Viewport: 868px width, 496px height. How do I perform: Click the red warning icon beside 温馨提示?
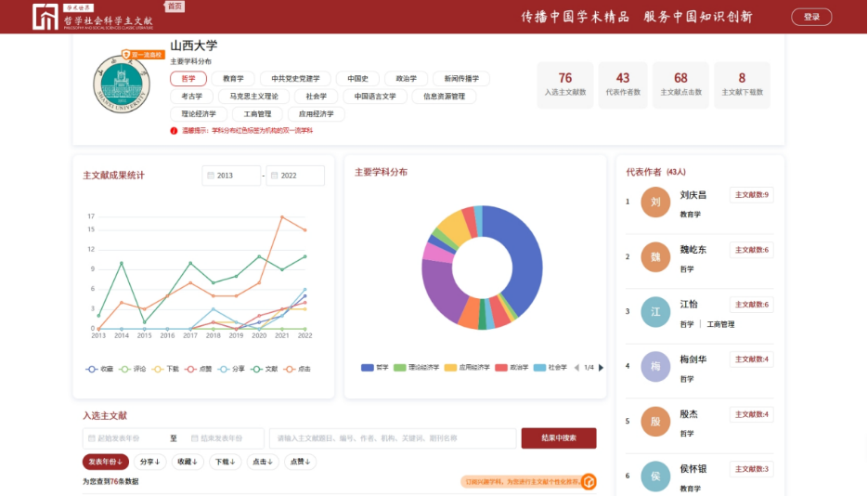(175, 131)
